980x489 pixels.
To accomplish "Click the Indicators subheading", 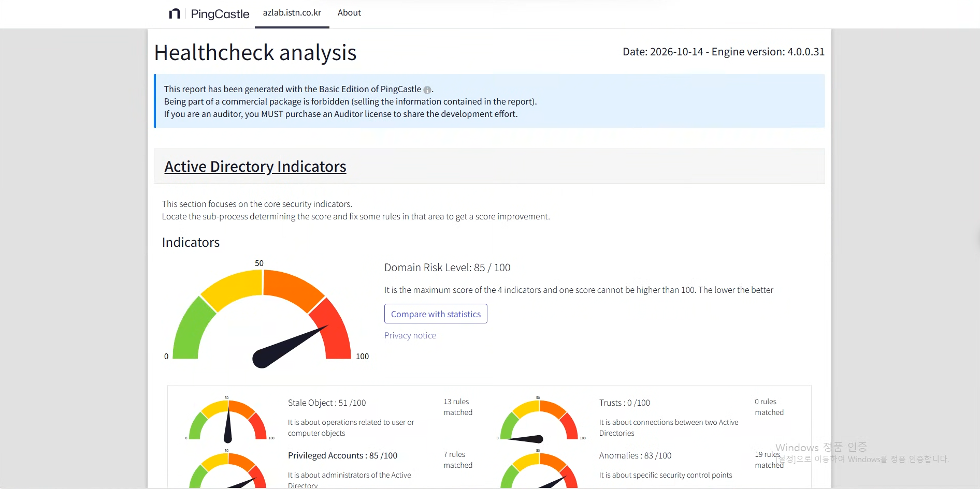I will tap(191, 242).
